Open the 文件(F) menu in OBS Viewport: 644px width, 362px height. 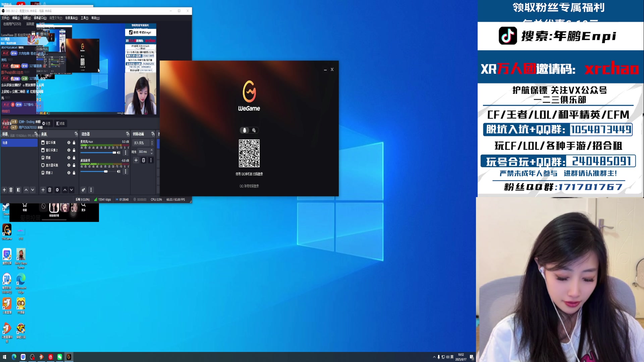[5, 18]
